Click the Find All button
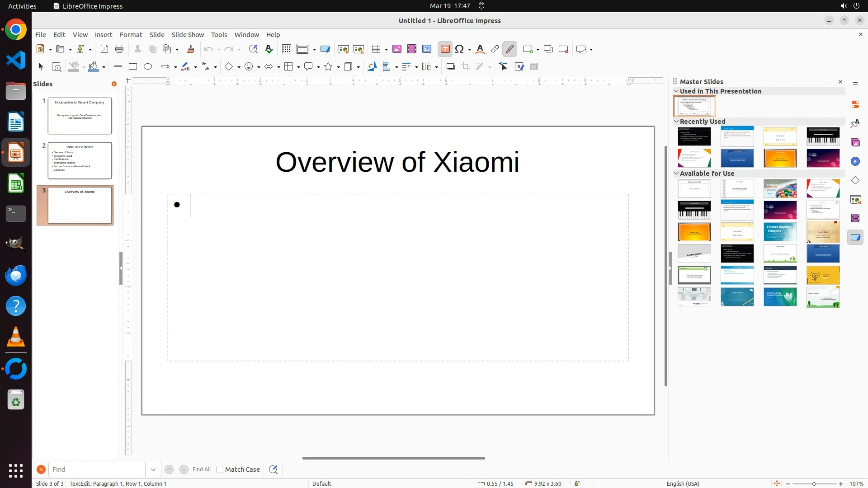The height and width of the screenshot is (488, 868). point(202,469)
